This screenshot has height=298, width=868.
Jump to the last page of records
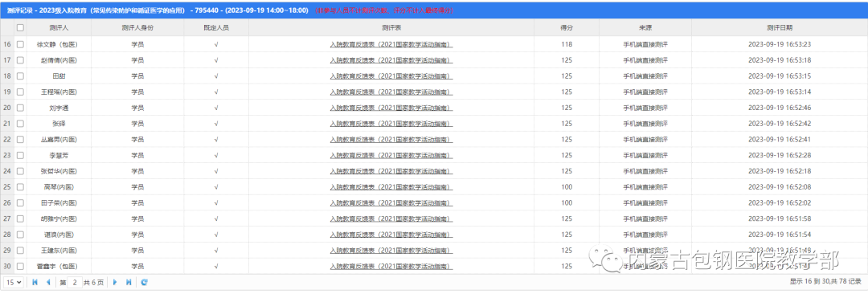[x=129, y=282]
